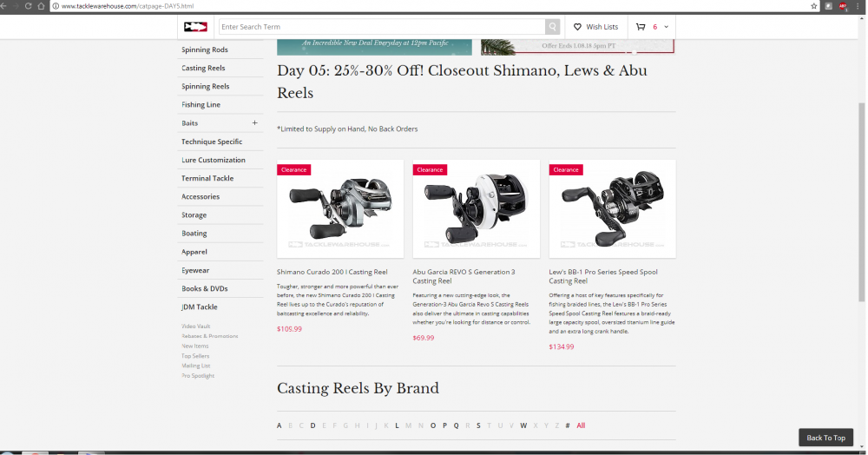Filter brands by letter D

point(312,425)
